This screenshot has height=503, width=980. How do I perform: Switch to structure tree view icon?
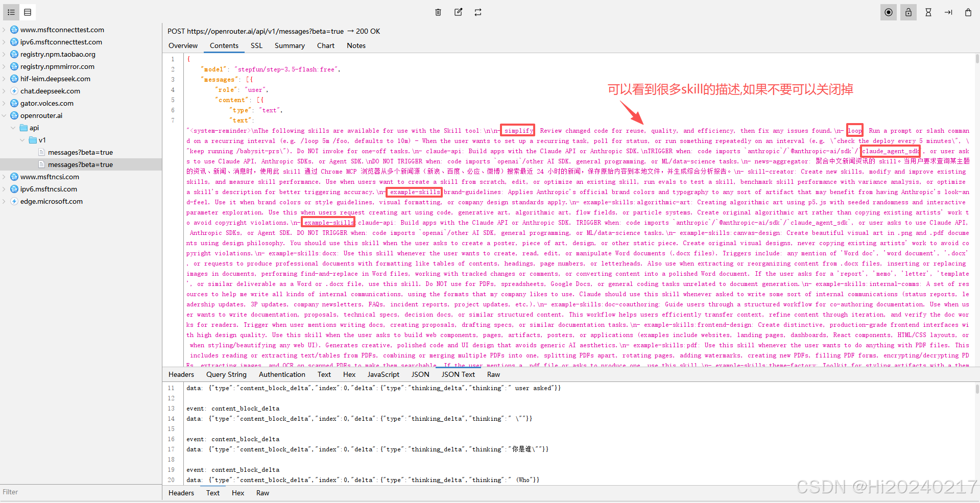pos(11,12)
